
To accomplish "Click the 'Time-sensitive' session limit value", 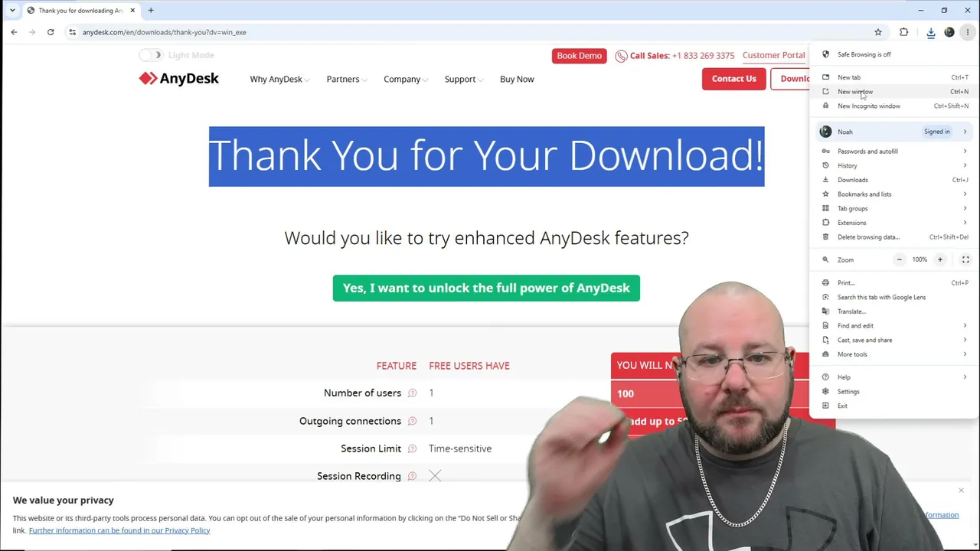I will (x=460, y=448).
